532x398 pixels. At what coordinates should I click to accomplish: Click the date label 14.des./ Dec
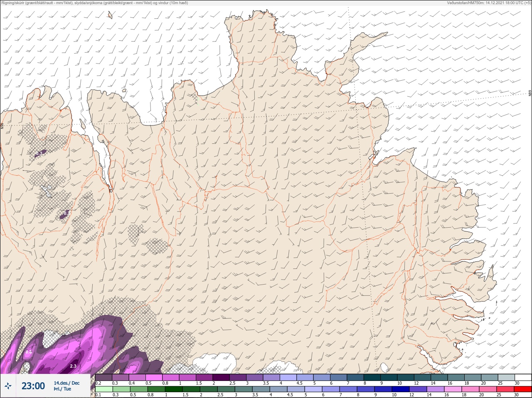[66, 383]
